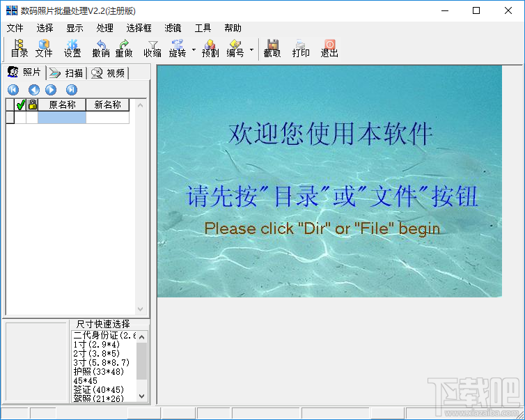525x420 pixels.
Task: Click the 编号 numbering toolbar icon
Action: coord(235,48)
